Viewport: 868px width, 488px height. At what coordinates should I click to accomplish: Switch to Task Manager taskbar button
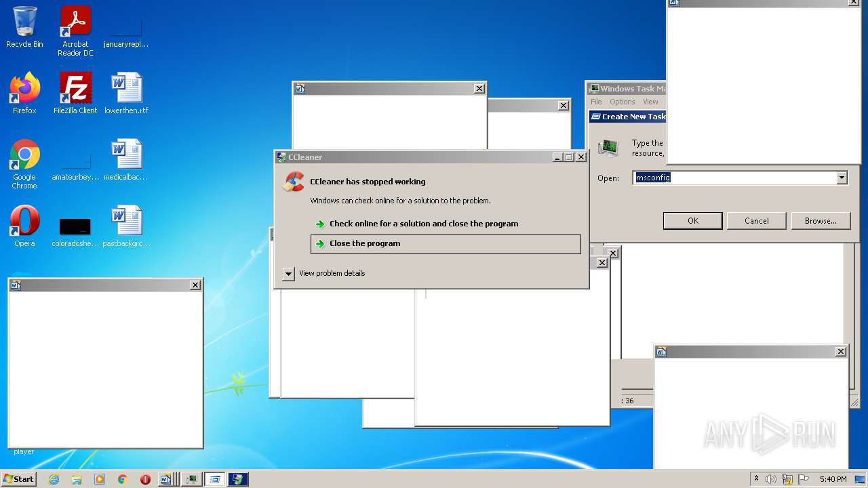pos(192,479)
